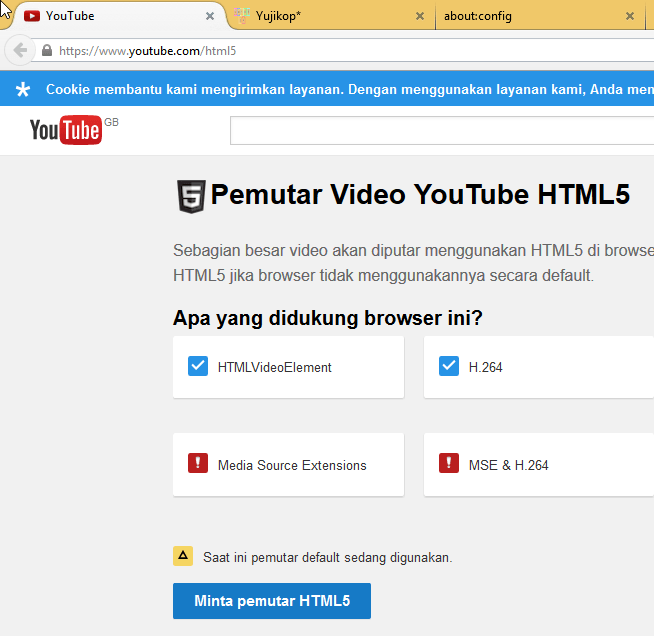Switch to the about:config tab
Image resolution: width=654 pixels, height=636 pixels.
pos(539,16)
